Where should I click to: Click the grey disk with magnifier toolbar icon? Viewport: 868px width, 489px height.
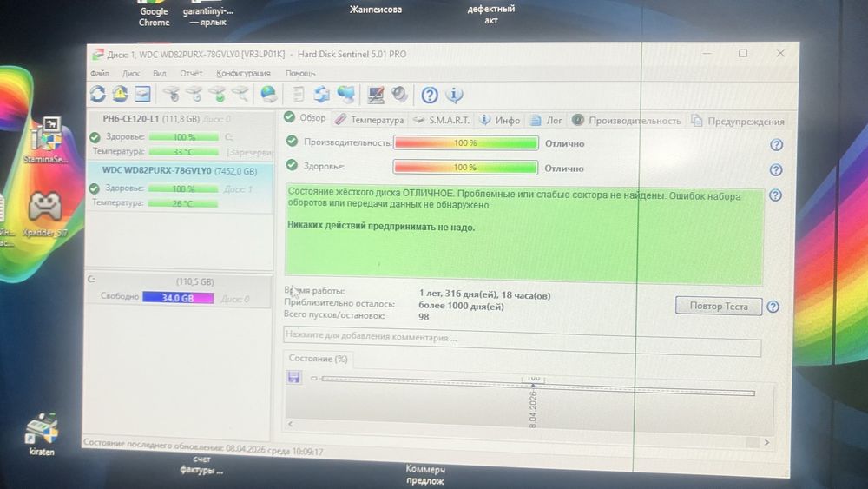(240, 94)
